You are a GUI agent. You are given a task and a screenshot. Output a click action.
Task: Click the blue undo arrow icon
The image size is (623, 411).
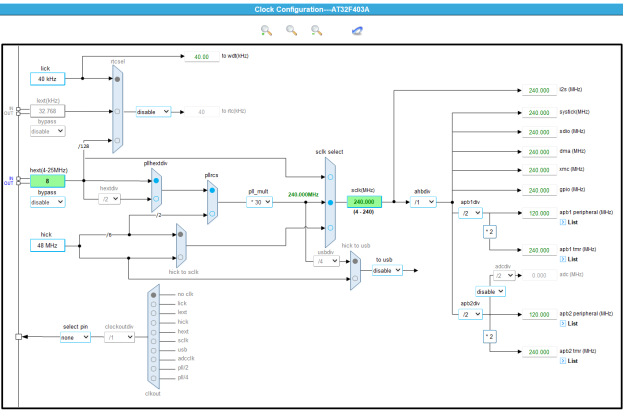[357, 31]
